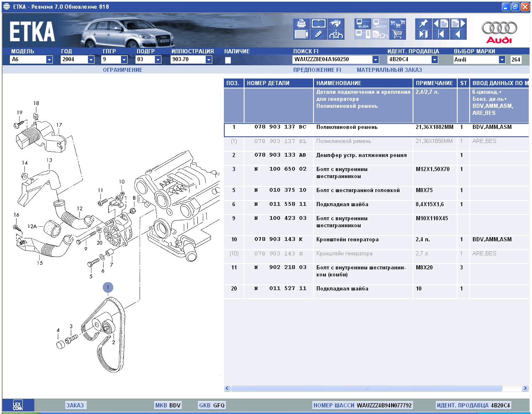Select row Болт с шестигранной головкой
The image size is (532, 414).
click(x=376, y=194)
